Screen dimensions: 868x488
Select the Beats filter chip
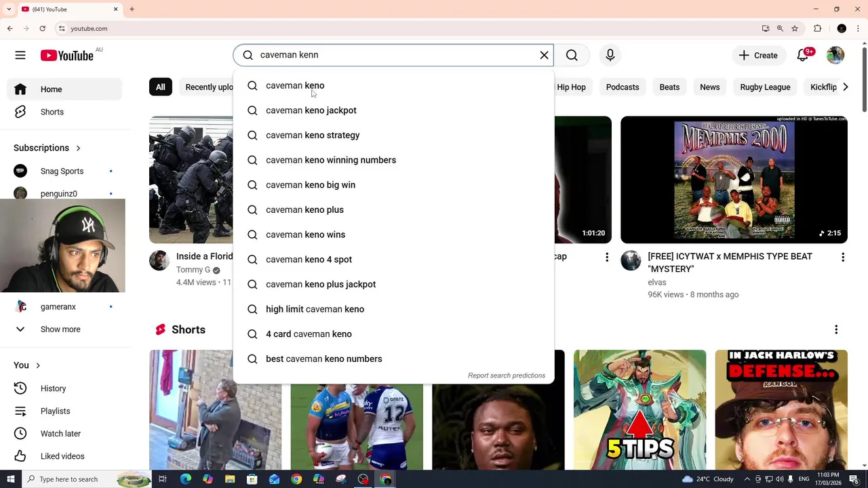669,87
